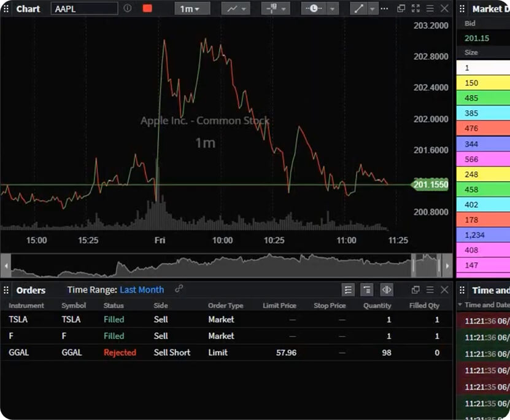Change time range via Last Month link
Viewport: 510px width, 420px height.
(x=142, y=289)
